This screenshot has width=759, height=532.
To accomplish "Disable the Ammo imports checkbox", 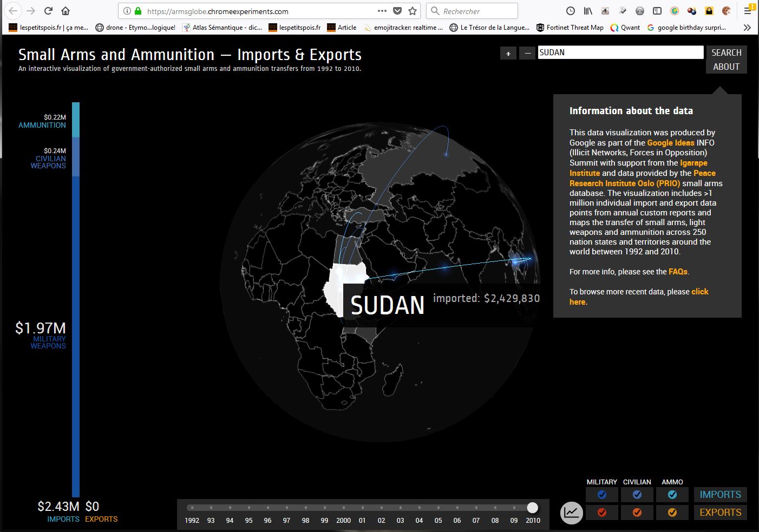I will [672, 495].
